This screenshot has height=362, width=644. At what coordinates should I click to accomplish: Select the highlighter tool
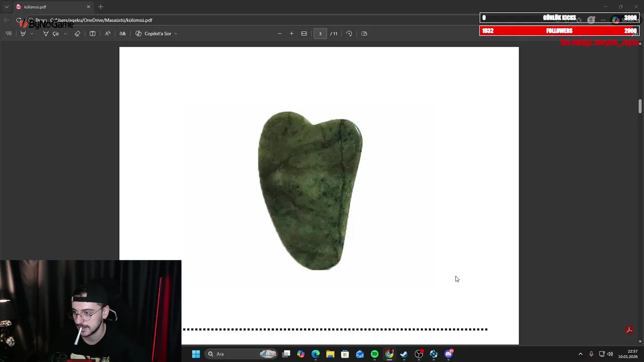click(23, 34)
